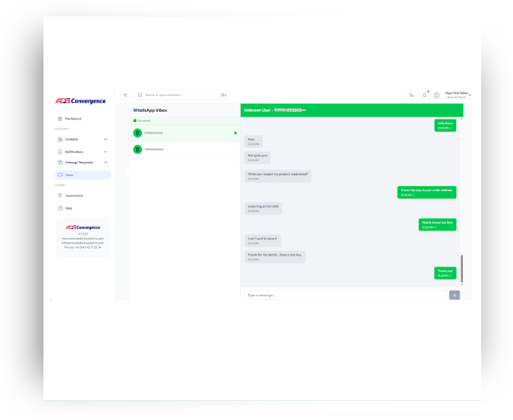Click the first conversation's green phone avatar
This screenshot has width=513, height=420.
(138, 133)
